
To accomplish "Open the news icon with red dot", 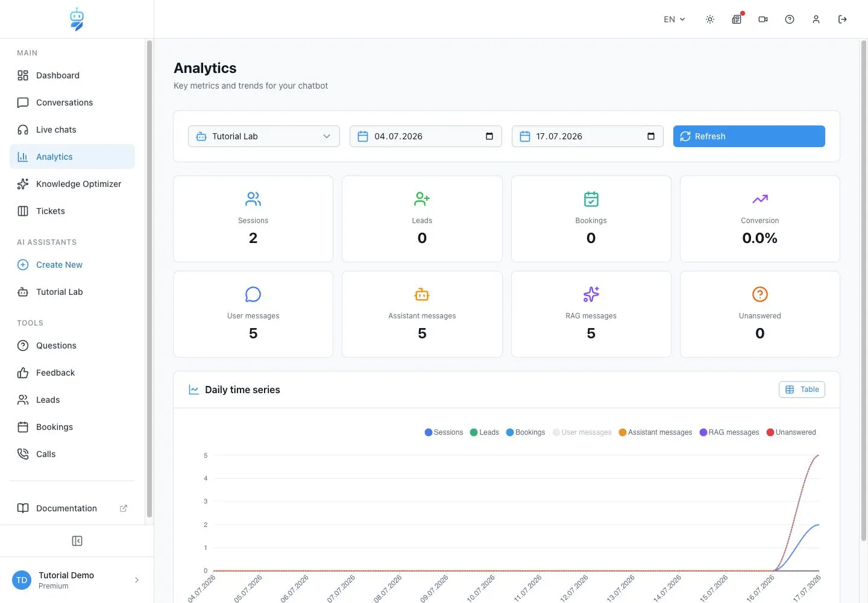I will [x=737, y=19].
